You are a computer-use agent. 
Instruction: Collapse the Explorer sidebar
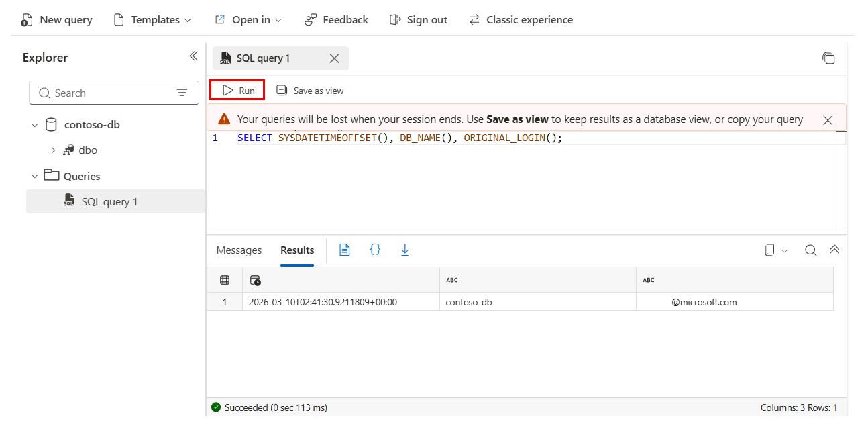(x=193, y=56)
